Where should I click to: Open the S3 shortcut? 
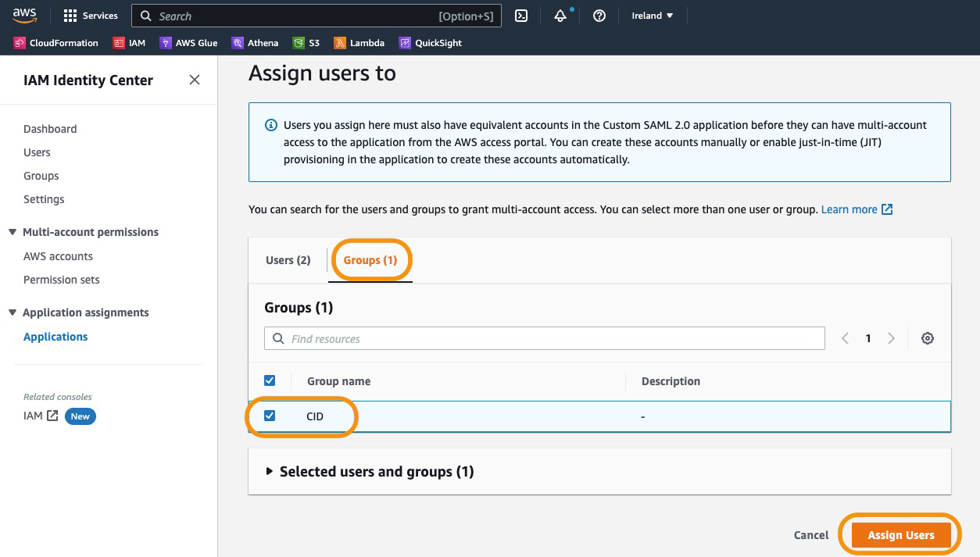pos(306,43)
